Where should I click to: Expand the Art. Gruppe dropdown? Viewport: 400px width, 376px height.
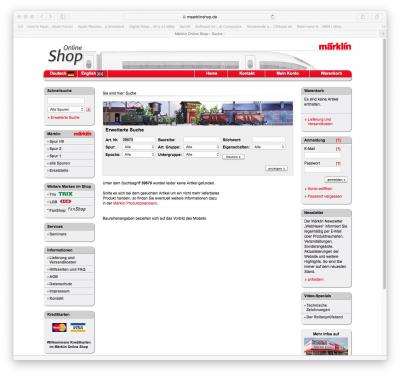click(x=202, y=147)
